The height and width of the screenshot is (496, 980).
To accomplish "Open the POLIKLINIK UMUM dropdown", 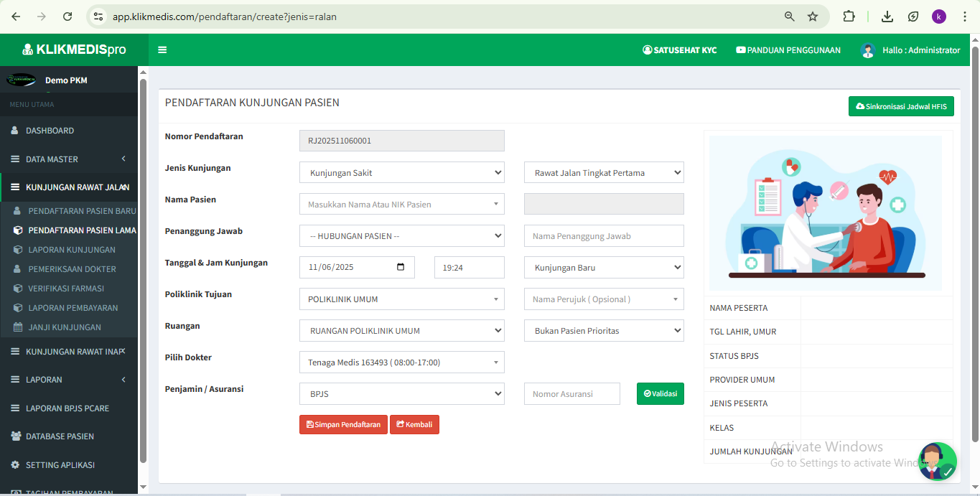I will (x=402, y=299).
